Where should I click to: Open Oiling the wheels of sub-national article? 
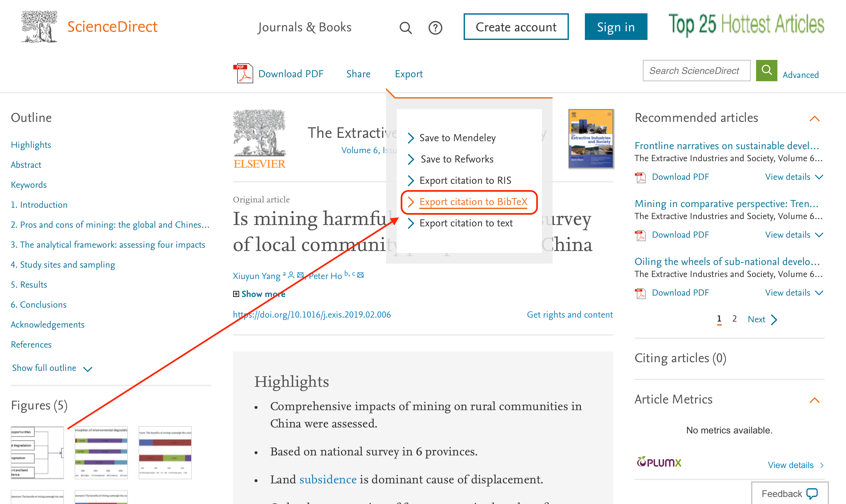[x=727, y=261]
